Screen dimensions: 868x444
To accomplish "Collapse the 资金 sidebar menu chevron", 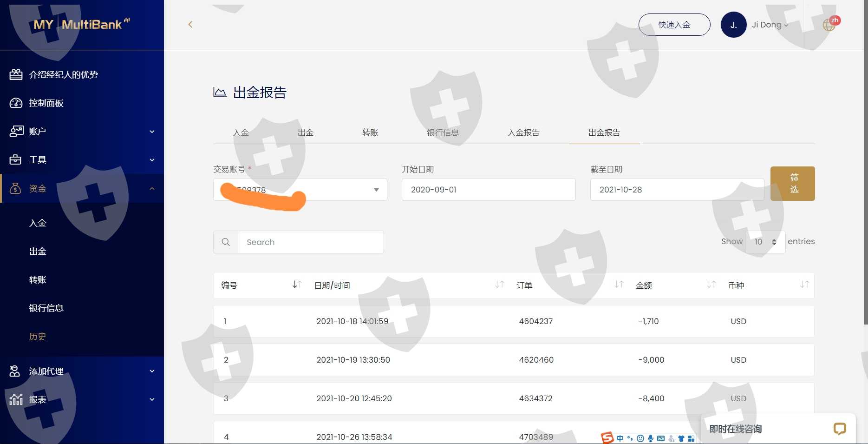I will pos(152,188).
